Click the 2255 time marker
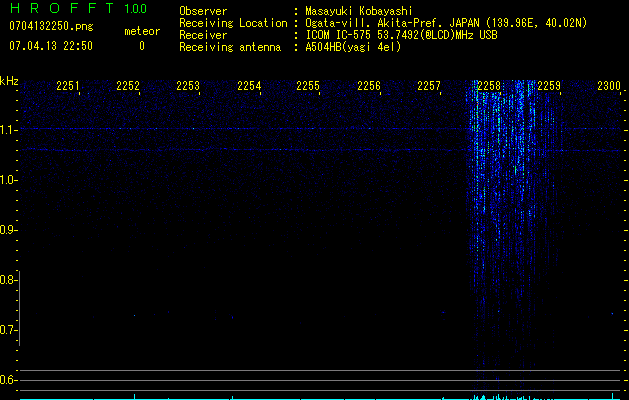The width and height of the screenshot is (629, 400). pyautogui.click(x=308, y=86)
